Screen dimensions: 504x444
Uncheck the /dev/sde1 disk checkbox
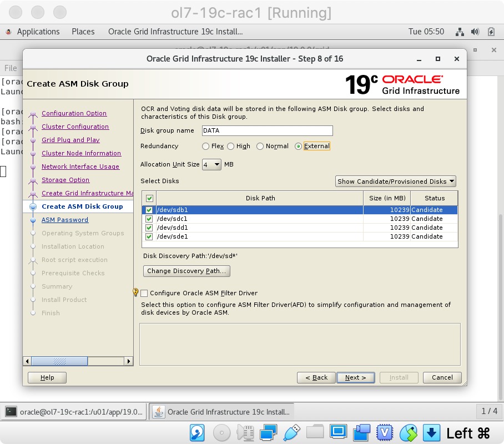tap(149, 236)
